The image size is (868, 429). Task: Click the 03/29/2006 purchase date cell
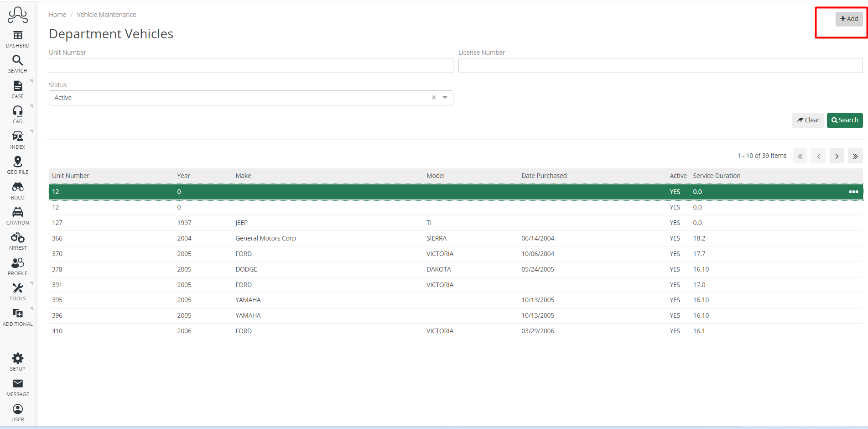pyautogui.click(x=538, y=331)
